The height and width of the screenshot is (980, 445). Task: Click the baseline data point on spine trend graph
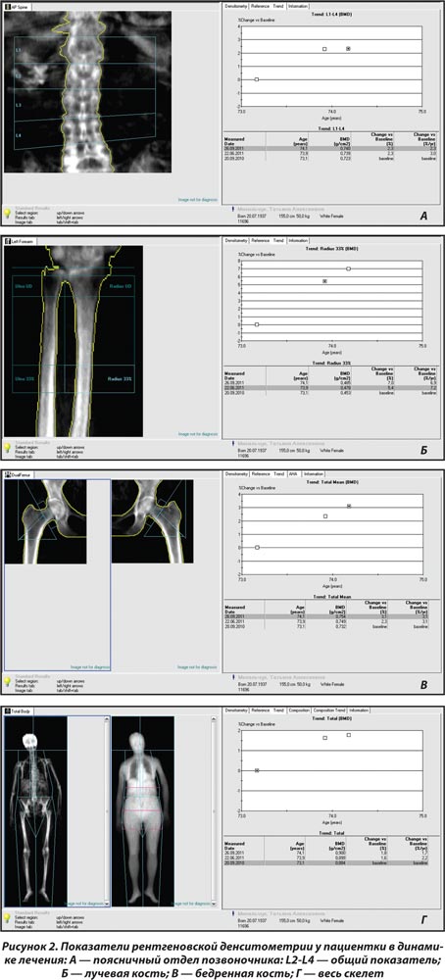pyautogui.click(x=257, y=79)
